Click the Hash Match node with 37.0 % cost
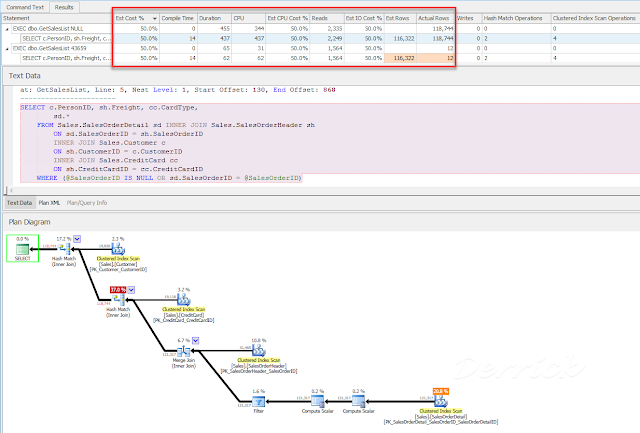Screen dimensions: 640x433 point(119,300)
